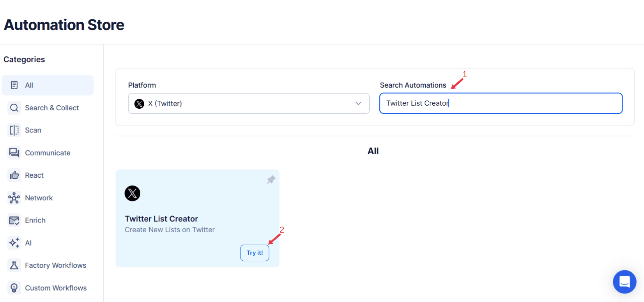Select the Custom Workflows lightbulb icon
This screenshot has height=302, width=644.
[x=14, y=288]
